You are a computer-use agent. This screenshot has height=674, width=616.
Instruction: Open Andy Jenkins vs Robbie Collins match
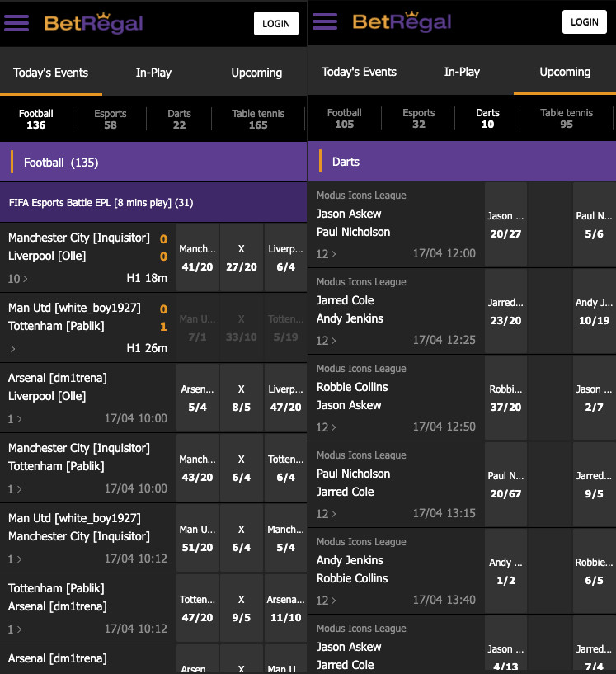pos(396,571)
